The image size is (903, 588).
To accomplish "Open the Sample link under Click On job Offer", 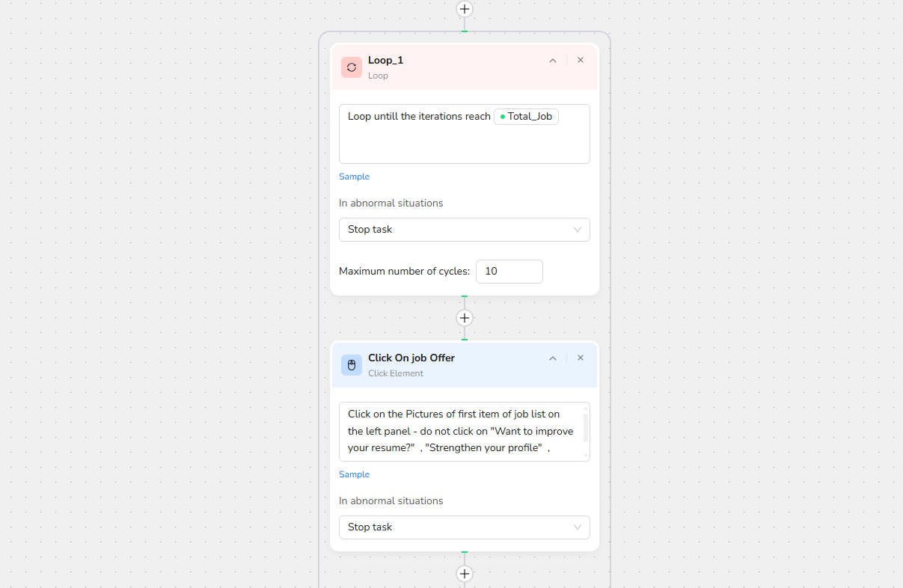I will tap(354, 474).
